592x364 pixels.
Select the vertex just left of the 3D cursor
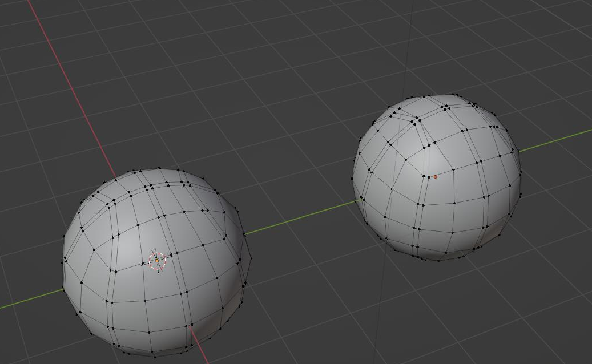click(x=144, y=264)
